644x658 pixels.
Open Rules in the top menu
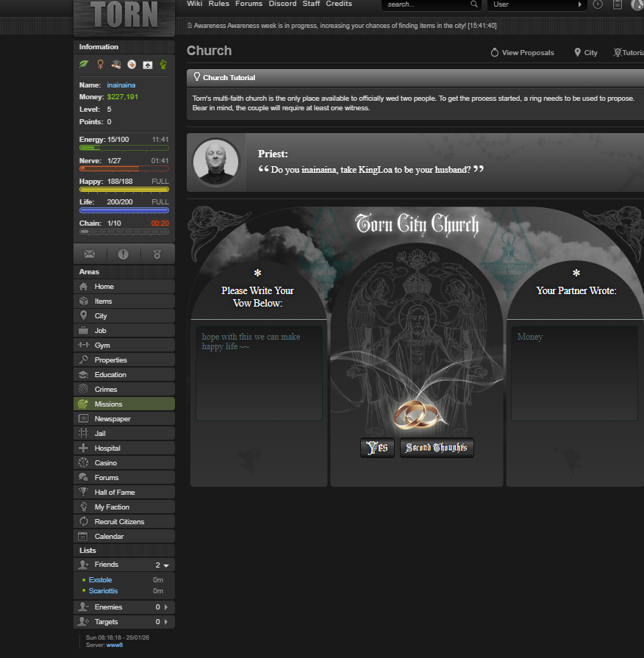pyautogui.click(x=219, y=4)
